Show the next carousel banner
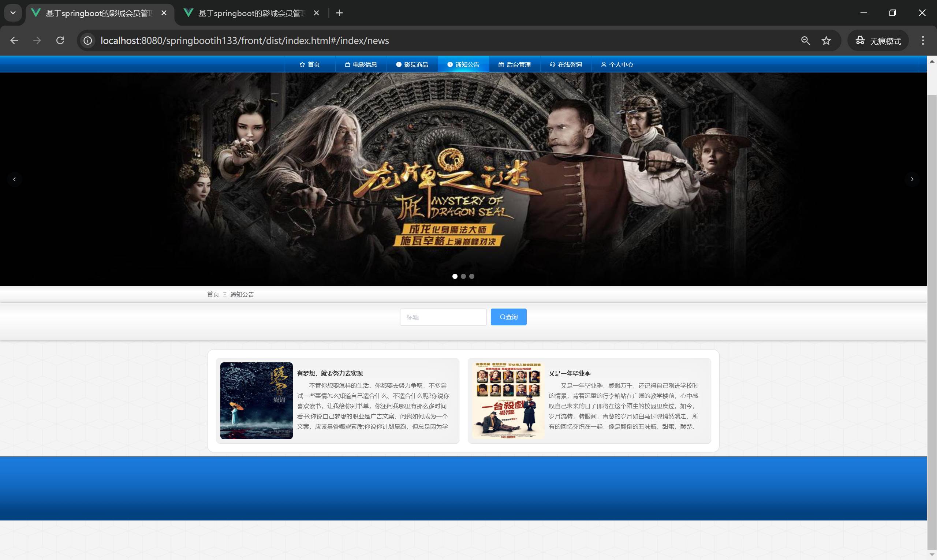The width and height of the screenshot is (937, 560). click(x=912, y=179)
